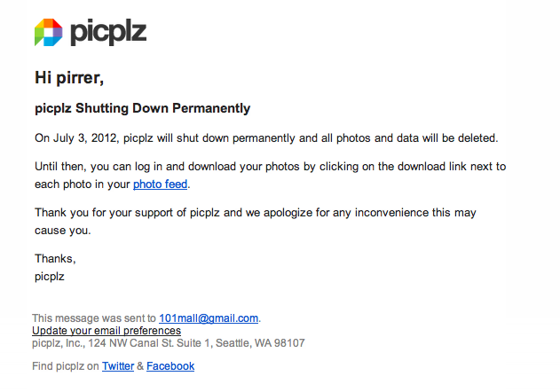Click the 'picplz Shutting Down Permanently' heading
Viewport: 560px width, 392px height.
[x=143, y=108]
